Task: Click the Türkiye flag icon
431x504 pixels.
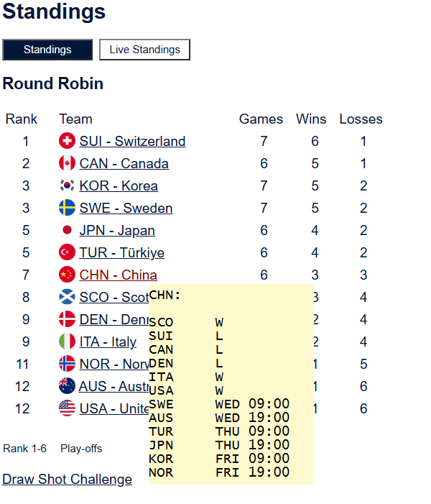Action: [x=67, y=252]
